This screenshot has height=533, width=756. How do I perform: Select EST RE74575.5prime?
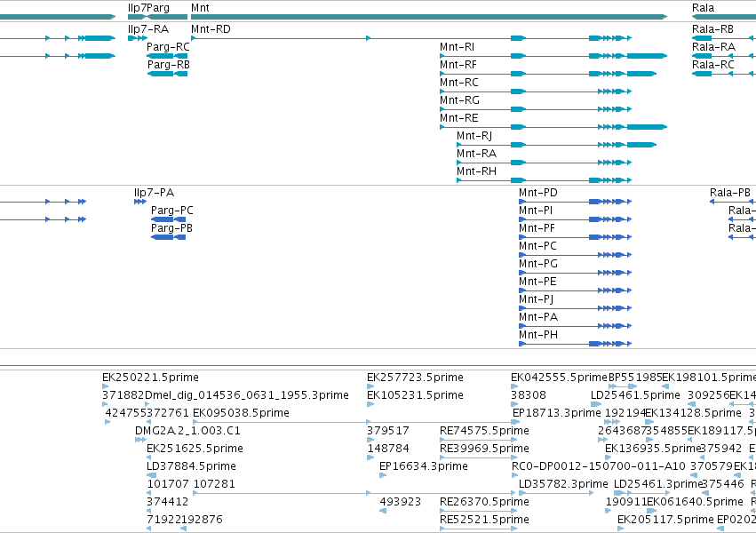pyautogui.click(x=484, y=431)
